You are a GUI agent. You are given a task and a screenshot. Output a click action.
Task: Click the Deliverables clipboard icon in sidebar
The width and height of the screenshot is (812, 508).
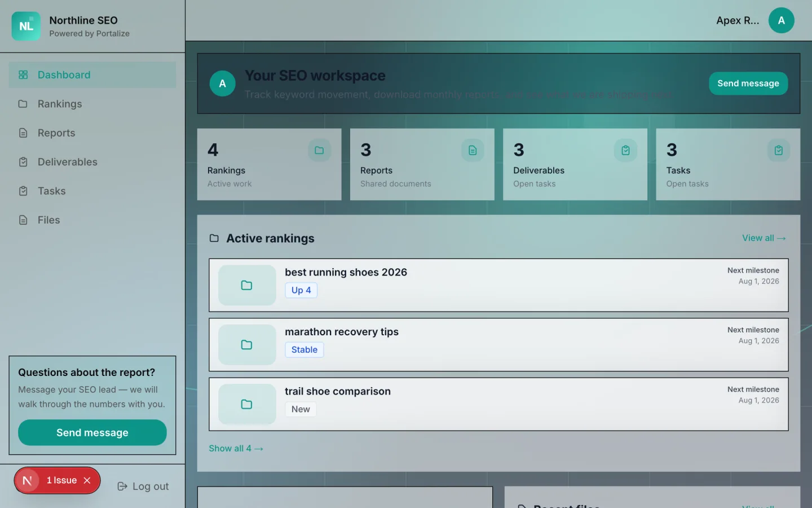tap(23, 162)
